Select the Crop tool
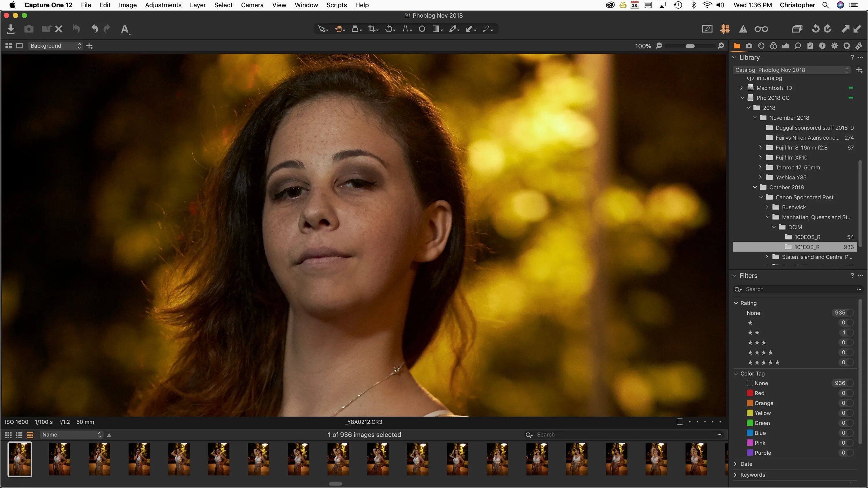The image size is (868, 488). tap(372, 29)
